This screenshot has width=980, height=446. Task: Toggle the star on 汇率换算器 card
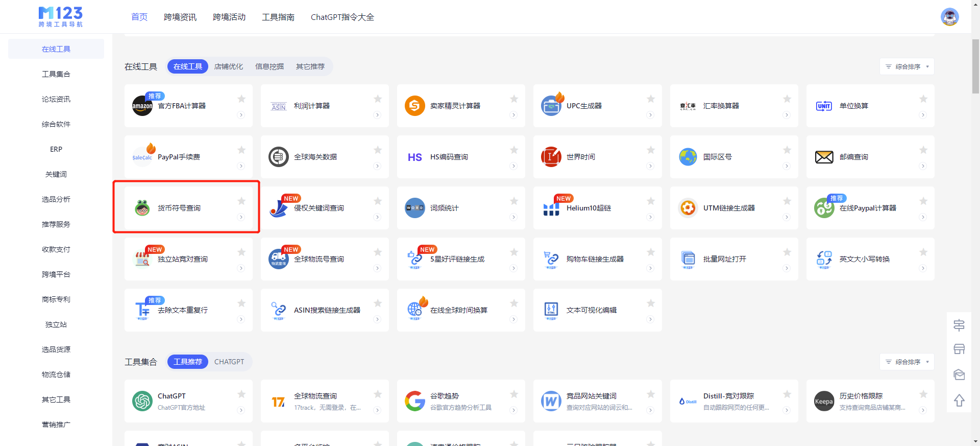point(787,99)
